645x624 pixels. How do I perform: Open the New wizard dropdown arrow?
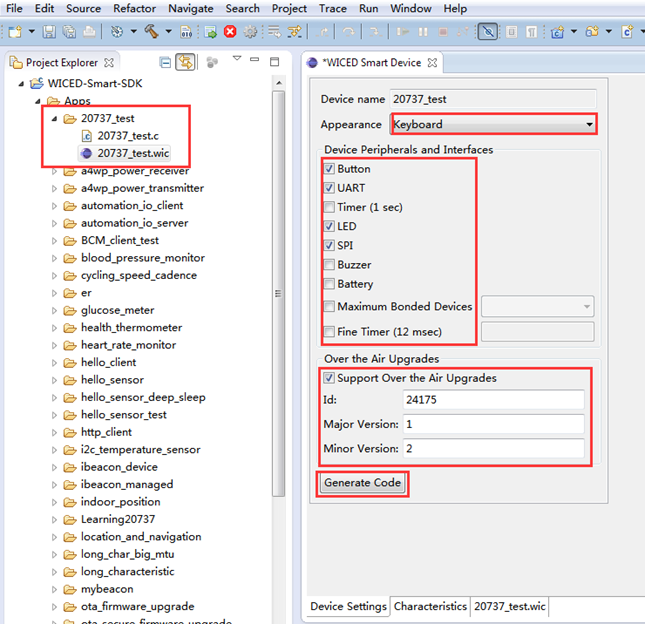(x=32, y=31)
